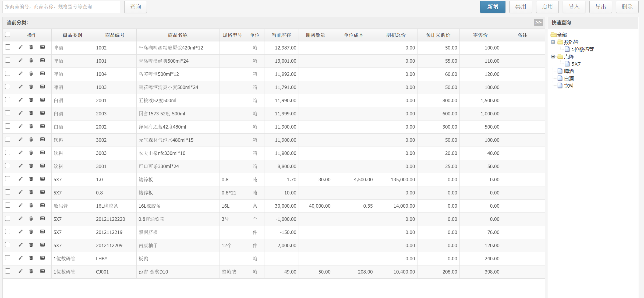The width and height of the screenshot is (644, 298).
Task: Click the 新增 button
Action: [493, 7]
